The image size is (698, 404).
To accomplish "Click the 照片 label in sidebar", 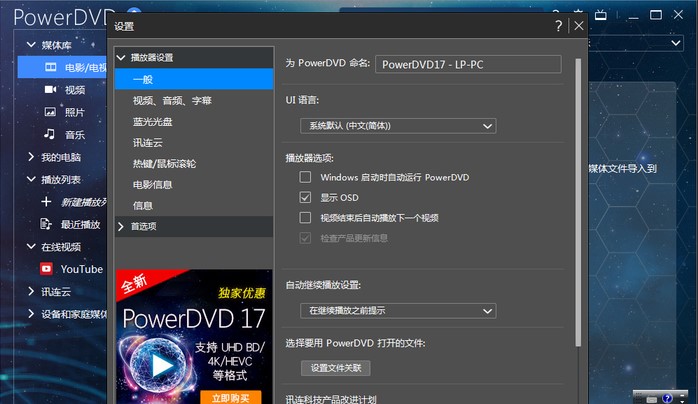I will 75,112.
